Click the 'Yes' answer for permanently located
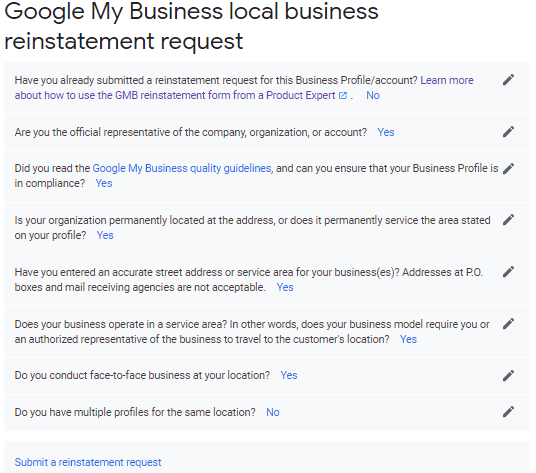Image resolution: width=536 pixels, height=473 pixels. (105, 235)
